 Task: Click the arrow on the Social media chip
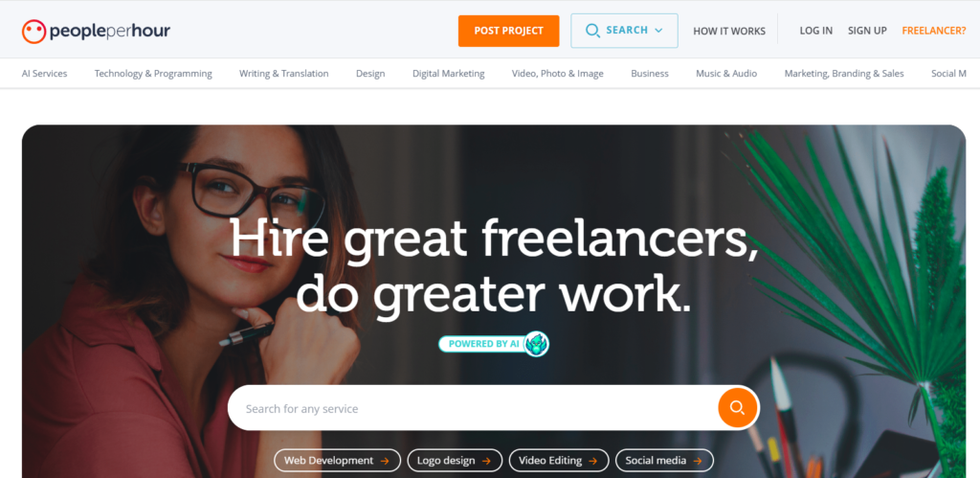697,461
